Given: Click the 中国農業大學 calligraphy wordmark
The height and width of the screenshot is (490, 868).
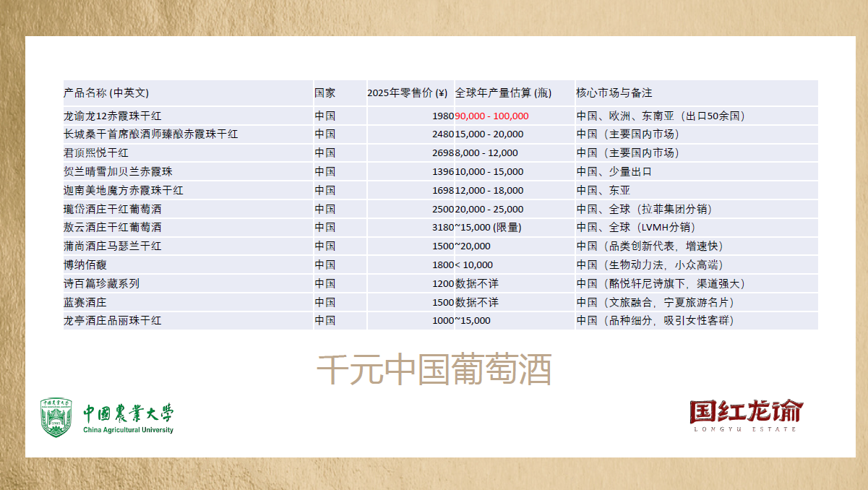Looking at the screenshot, I should (x=129, y=413).
